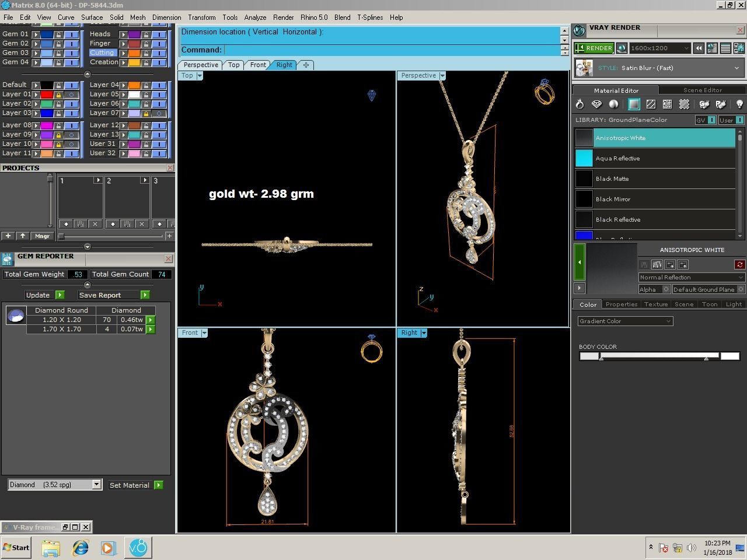Screen dimensions: 747x560
Task: Click the export material folder icon
Action: (x=683, y=264)
